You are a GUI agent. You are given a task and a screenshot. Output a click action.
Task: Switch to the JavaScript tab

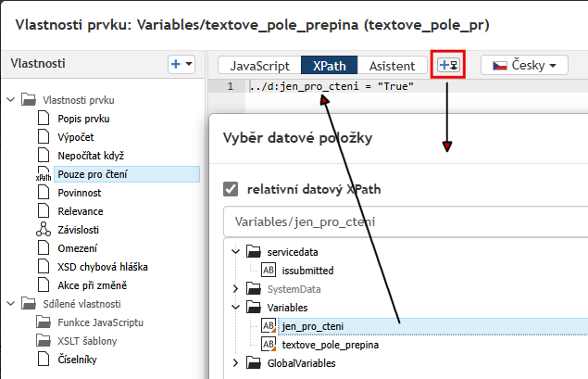pos(259,66)
